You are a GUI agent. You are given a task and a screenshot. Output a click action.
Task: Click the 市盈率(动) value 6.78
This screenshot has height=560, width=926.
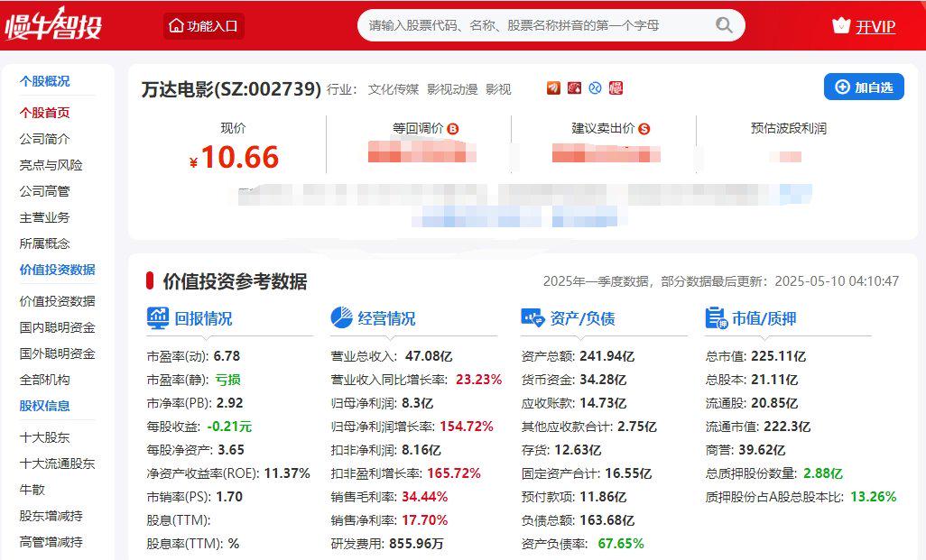coord(227,356)
